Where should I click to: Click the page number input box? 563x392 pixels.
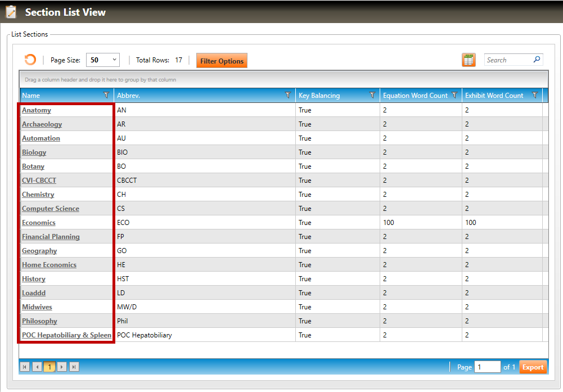[487, 367]
